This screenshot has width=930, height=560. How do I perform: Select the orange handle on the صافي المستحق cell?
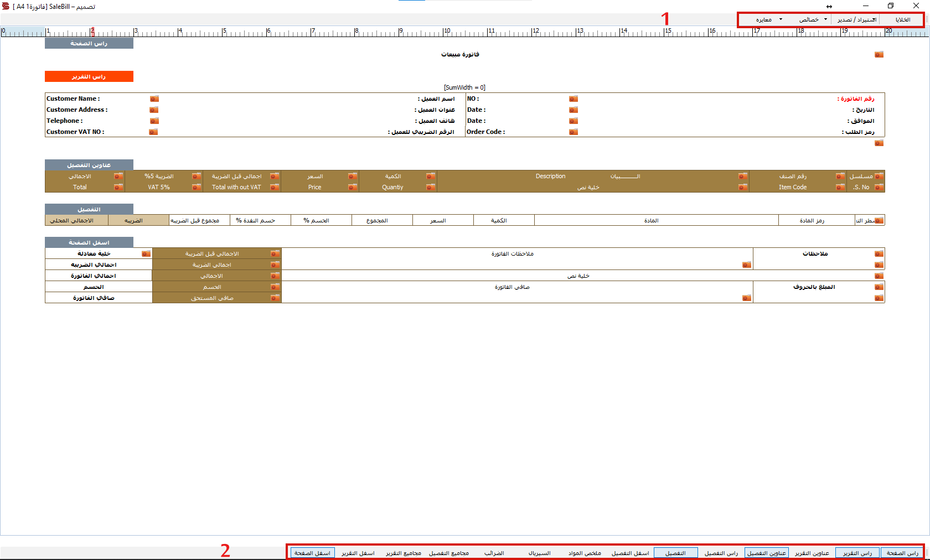275,298
